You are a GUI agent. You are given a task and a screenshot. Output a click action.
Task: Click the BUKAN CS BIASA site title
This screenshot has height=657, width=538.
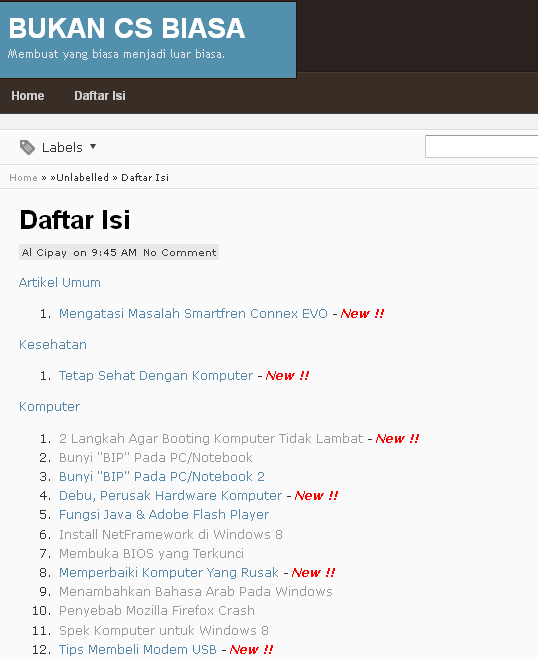(x=127, y=28)
